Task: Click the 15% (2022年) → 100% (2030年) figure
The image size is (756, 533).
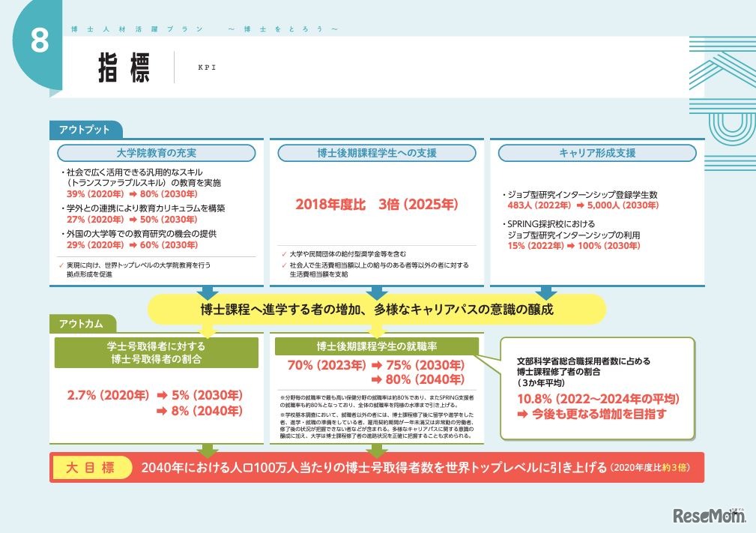Action: click(574, 246)
